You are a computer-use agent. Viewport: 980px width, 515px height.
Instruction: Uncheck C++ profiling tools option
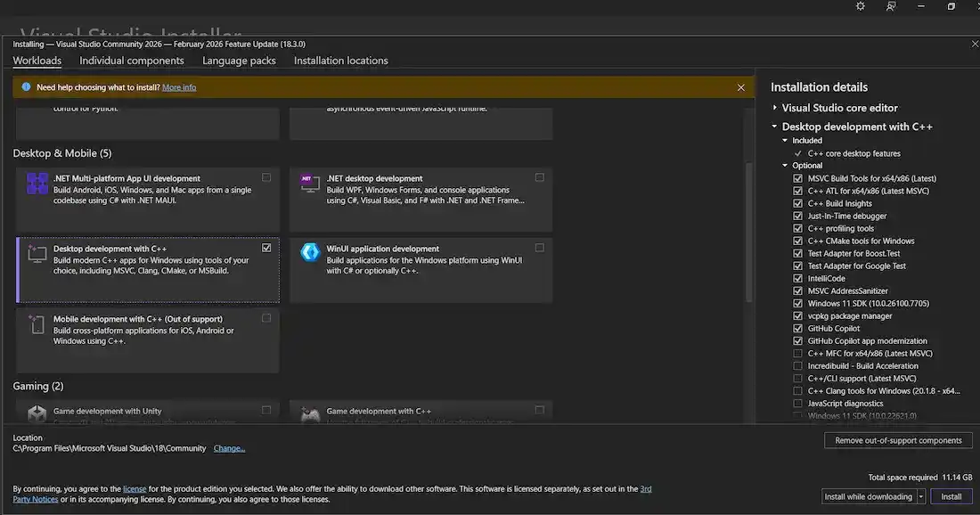797,228
